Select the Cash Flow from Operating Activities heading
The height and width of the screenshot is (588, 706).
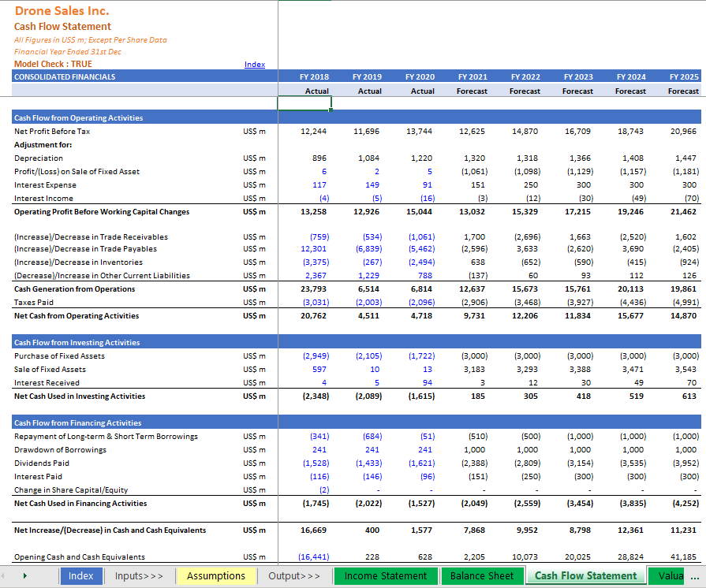pos(78,118)
